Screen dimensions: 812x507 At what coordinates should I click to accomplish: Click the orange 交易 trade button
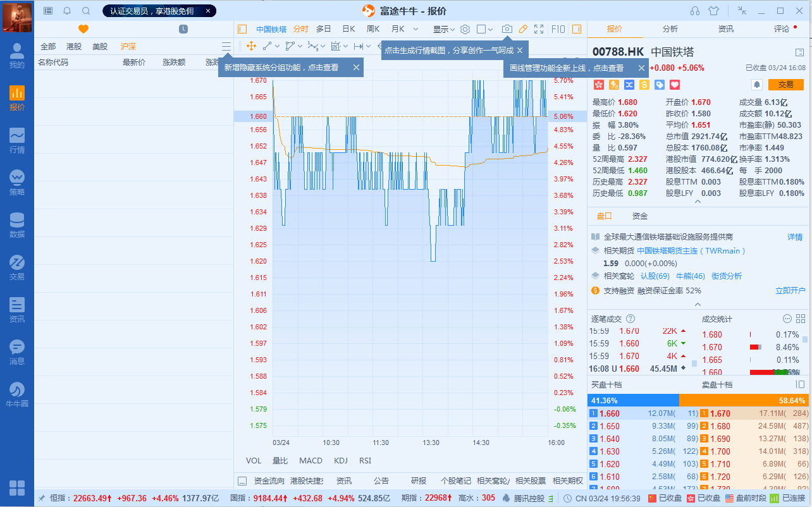pos(785,84)
